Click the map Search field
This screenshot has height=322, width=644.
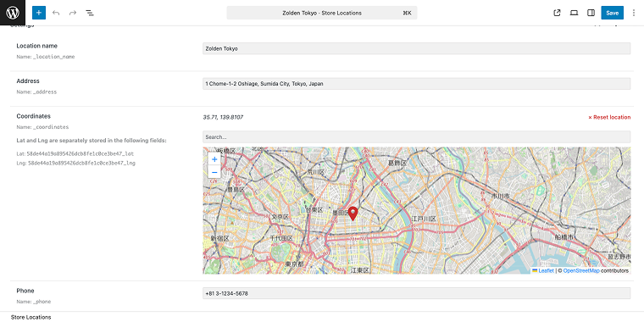[x=416, y=136]
